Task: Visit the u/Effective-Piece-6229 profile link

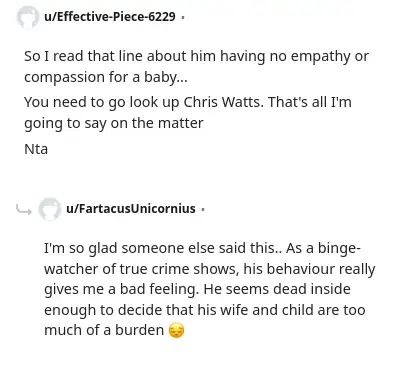Action: [110, 16]
